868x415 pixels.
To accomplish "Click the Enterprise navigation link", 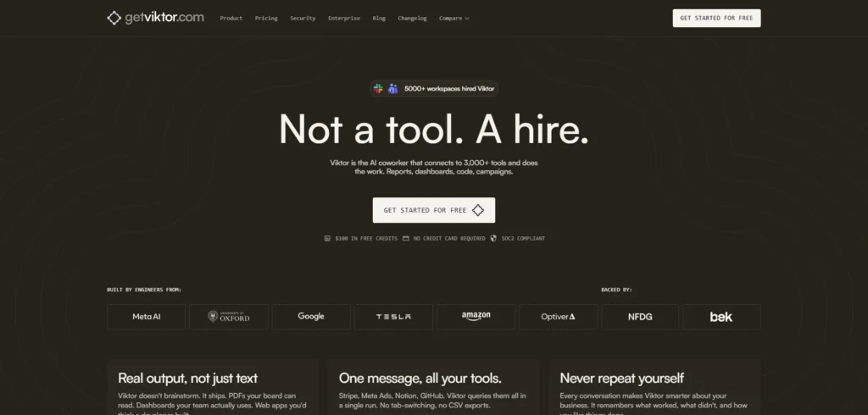I will (344, 19).
